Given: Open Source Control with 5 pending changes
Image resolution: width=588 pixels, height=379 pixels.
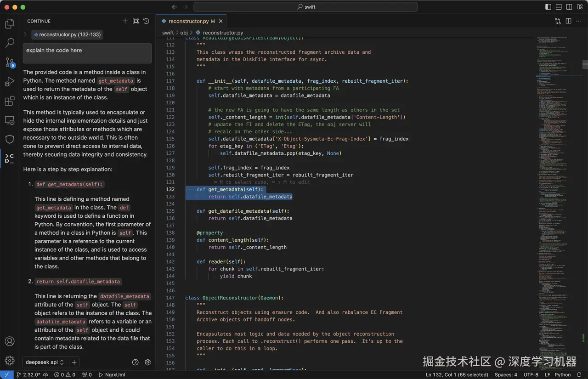Looking at the screenshot, I should (9, 62).
